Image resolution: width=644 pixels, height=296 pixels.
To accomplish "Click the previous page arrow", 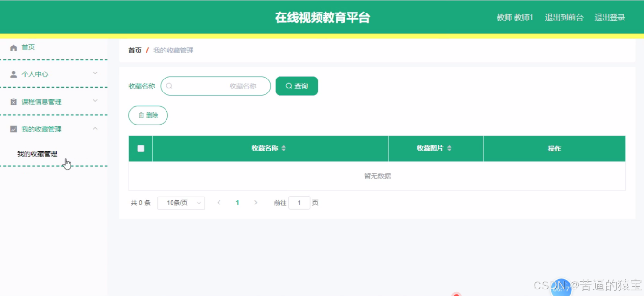I will coord(219,203).
